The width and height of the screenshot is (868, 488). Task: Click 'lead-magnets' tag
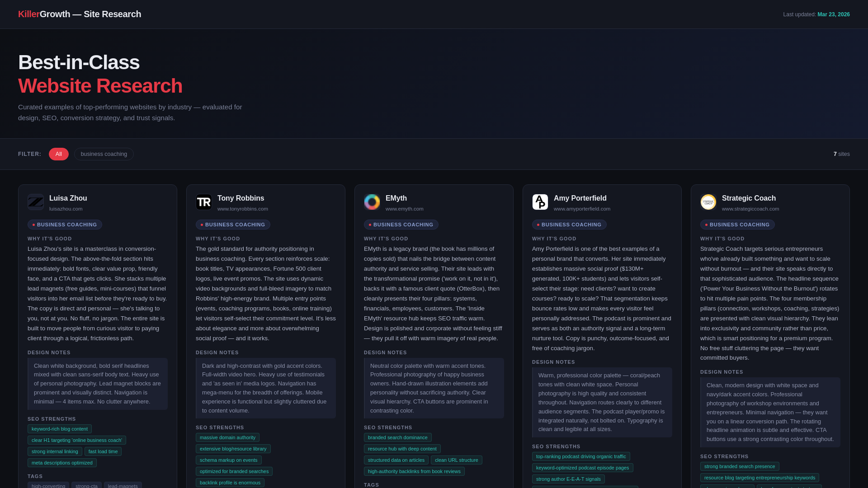(123, 485)
